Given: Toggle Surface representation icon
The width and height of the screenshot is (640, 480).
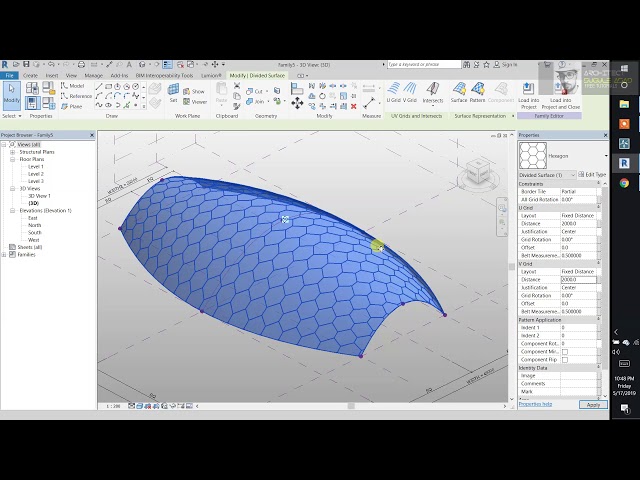Looking at the screenshot, I should [x=459, y=92].
